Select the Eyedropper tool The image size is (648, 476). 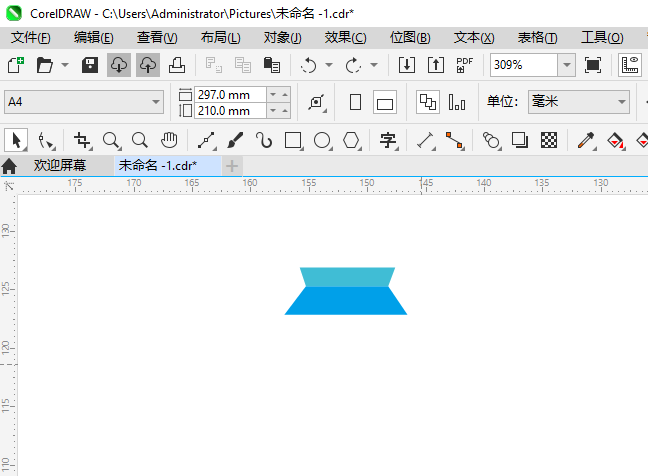pos(586,140)
